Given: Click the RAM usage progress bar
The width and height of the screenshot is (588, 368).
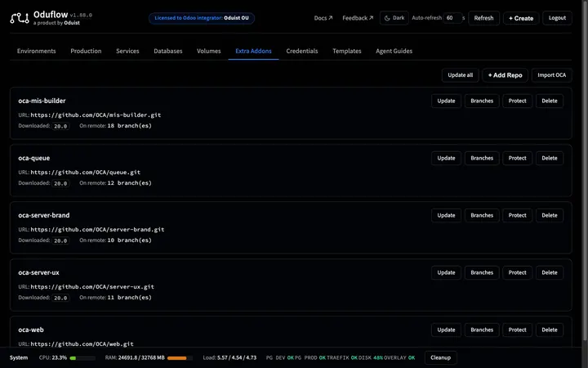Looking at the screenshot, I should [180, 358].
